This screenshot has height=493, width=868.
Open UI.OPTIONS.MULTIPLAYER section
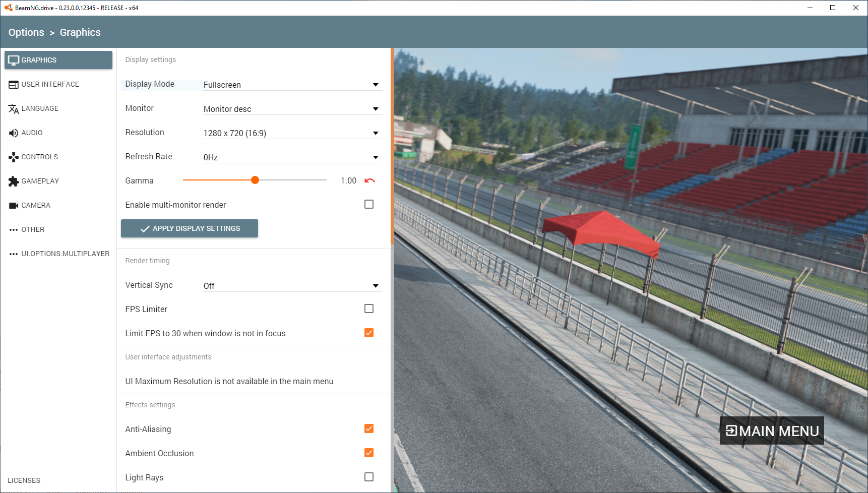pyautogui.click(x=58, y=254)
